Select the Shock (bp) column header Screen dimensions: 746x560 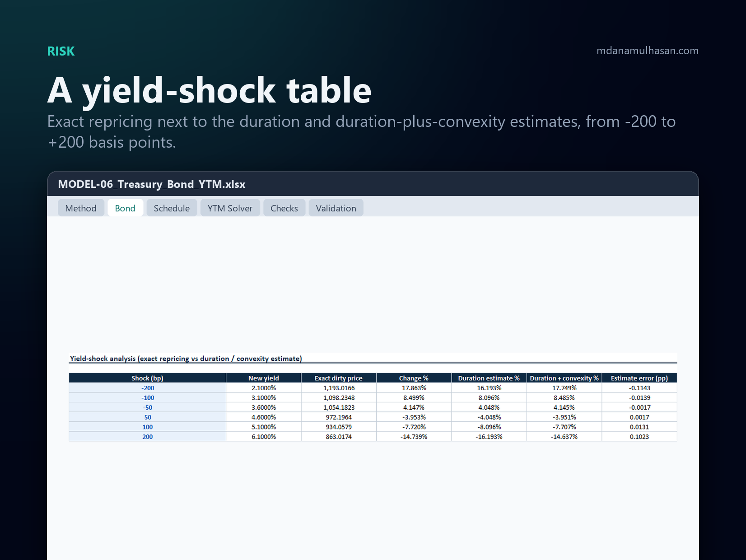[147, 378]
